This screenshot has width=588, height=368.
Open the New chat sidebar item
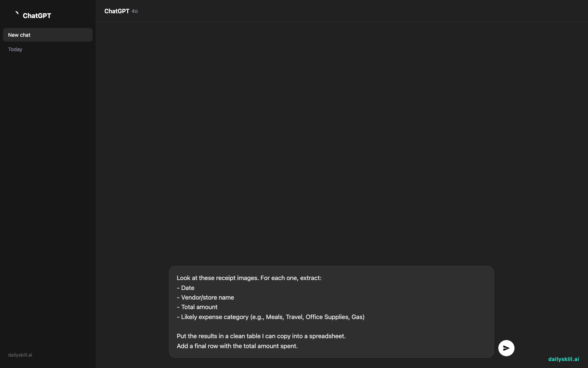point(48,35)
